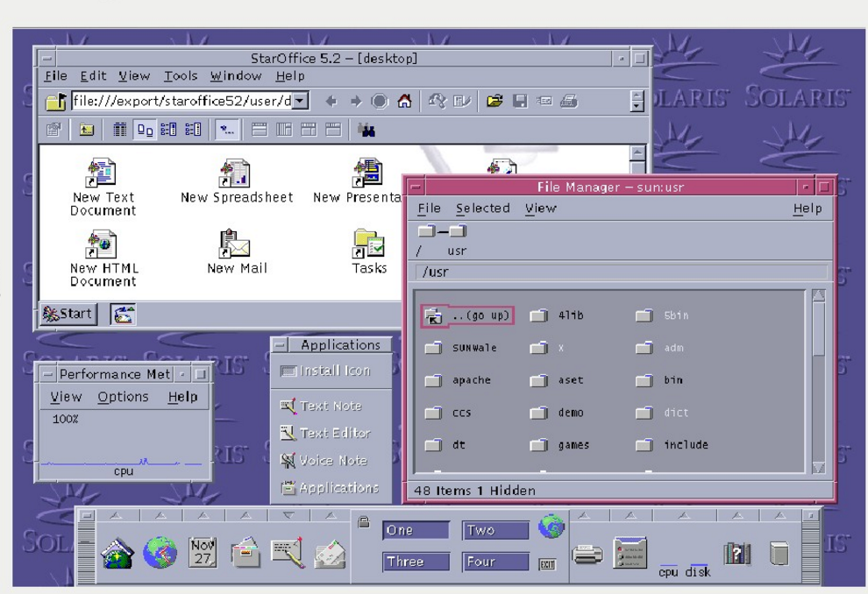Click the StarOffice URL address field

[x=182, y=101]
